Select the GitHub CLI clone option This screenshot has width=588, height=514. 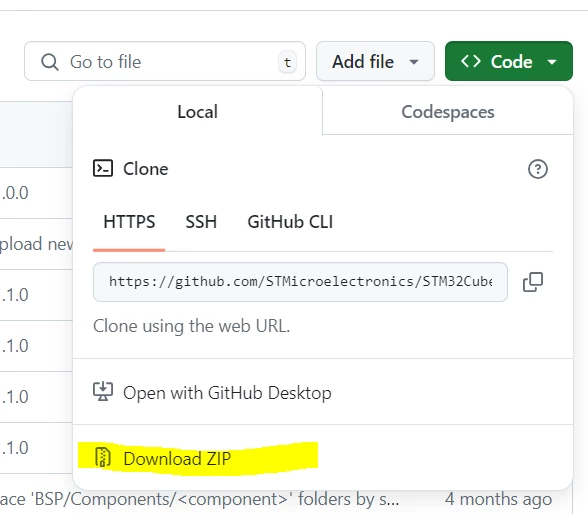coord(290,222)
